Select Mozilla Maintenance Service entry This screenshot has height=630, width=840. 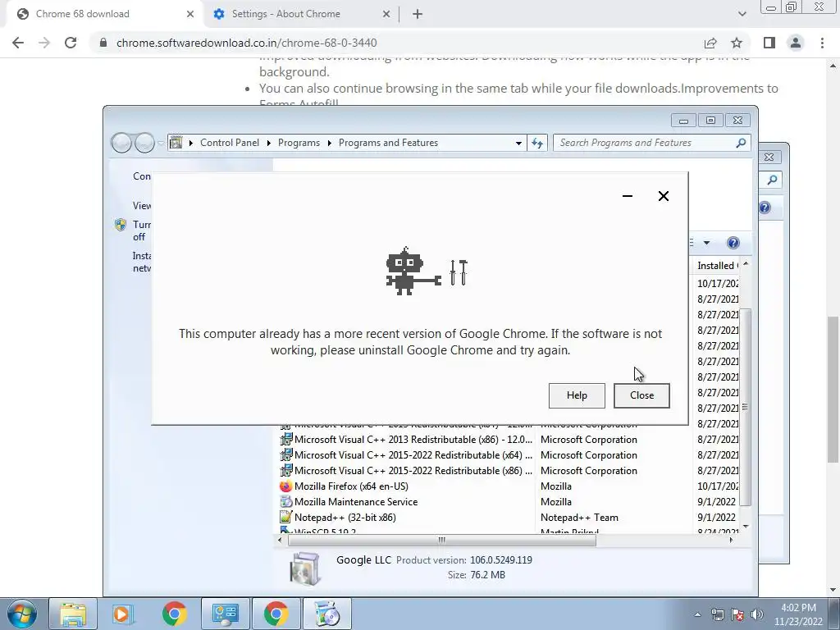pyautogui.click(x=356, y=502)
